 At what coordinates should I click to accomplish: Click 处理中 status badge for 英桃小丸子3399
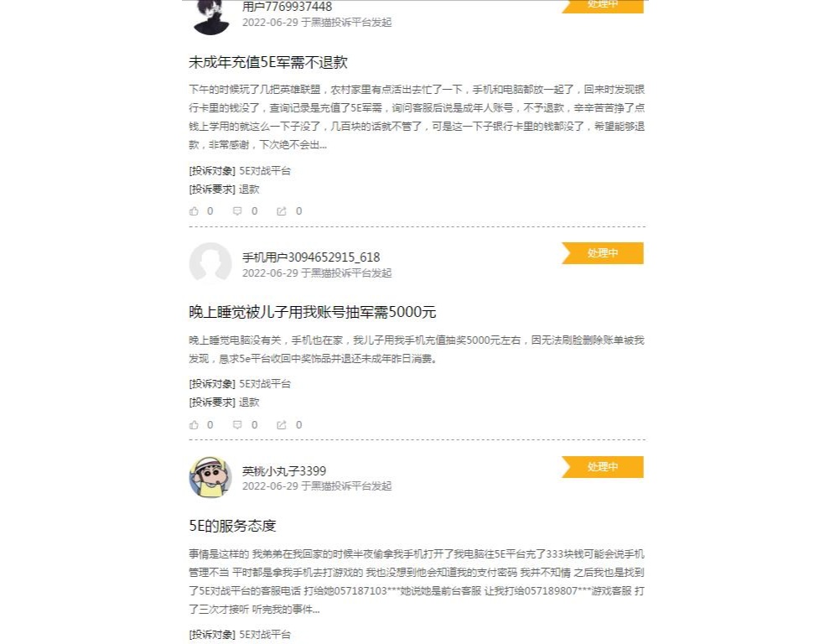coord(603,467)
